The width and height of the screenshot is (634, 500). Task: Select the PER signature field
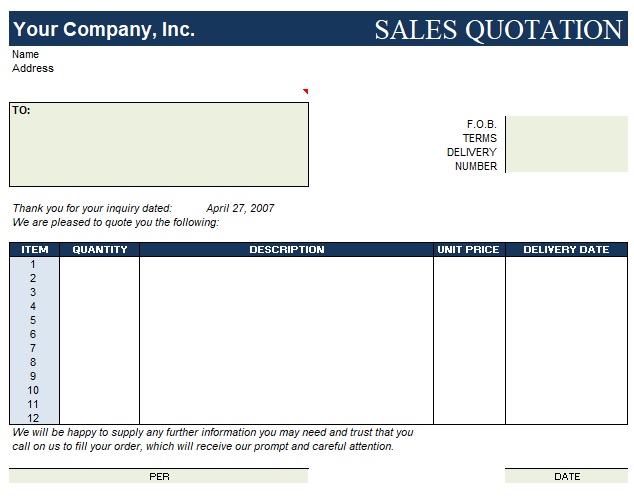click(x=159, y=477)
